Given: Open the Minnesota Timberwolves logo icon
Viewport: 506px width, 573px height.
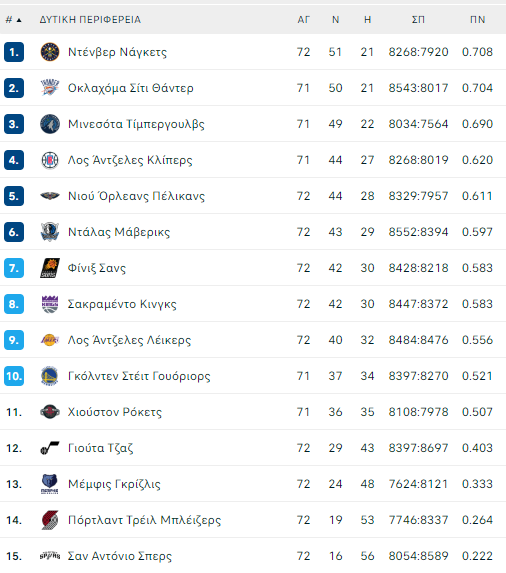Looking at the screenshot, I should coord(50,124).
